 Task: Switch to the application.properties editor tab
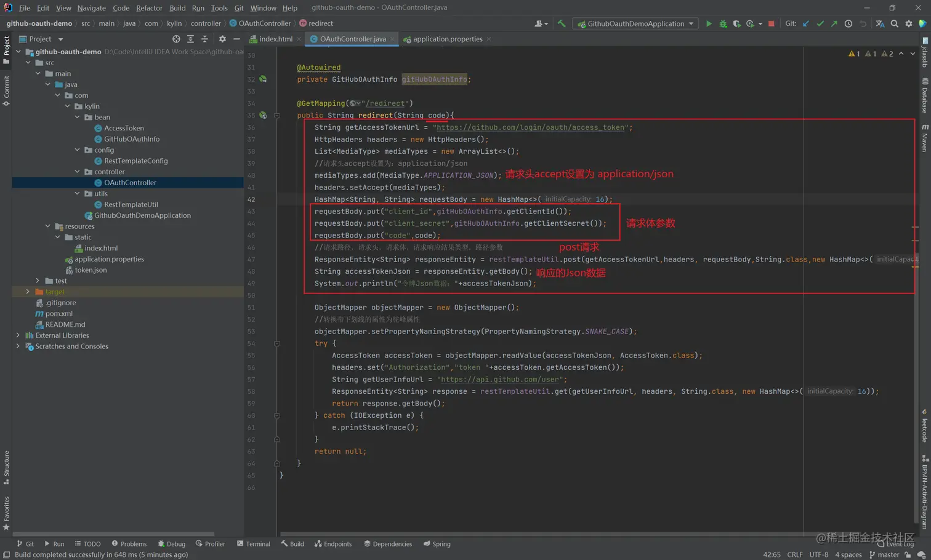point(447,39)
